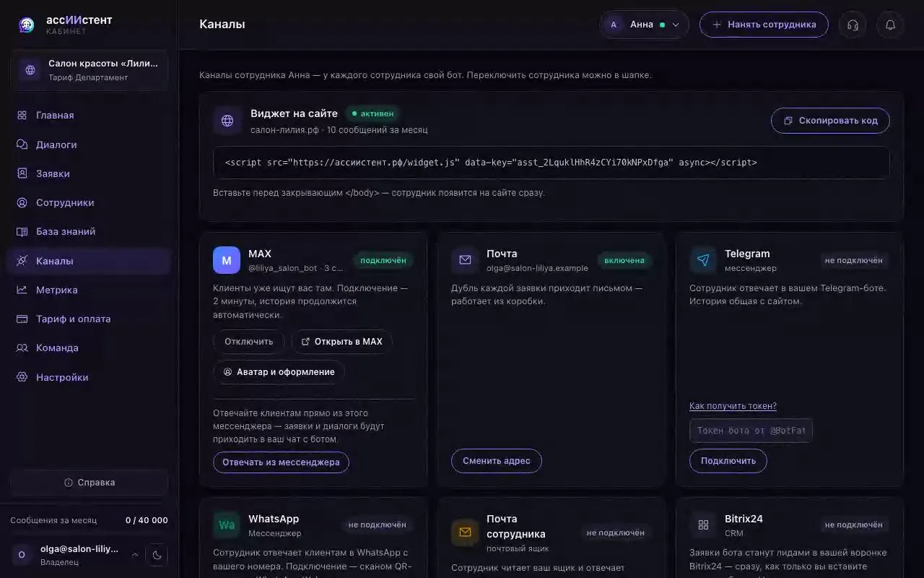This screenshot has width=924, height=578.
Task: Go to Команда section
Action: 88,348
